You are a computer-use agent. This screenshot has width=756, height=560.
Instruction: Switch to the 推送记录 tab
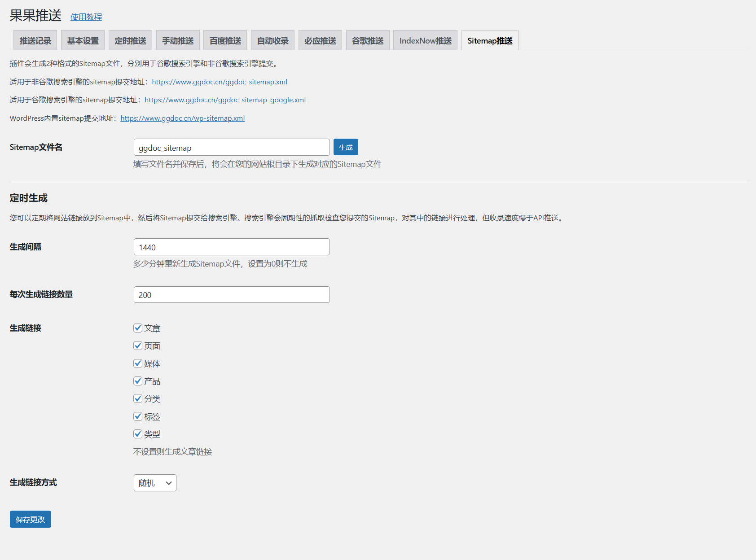click(x=35, y=40)
